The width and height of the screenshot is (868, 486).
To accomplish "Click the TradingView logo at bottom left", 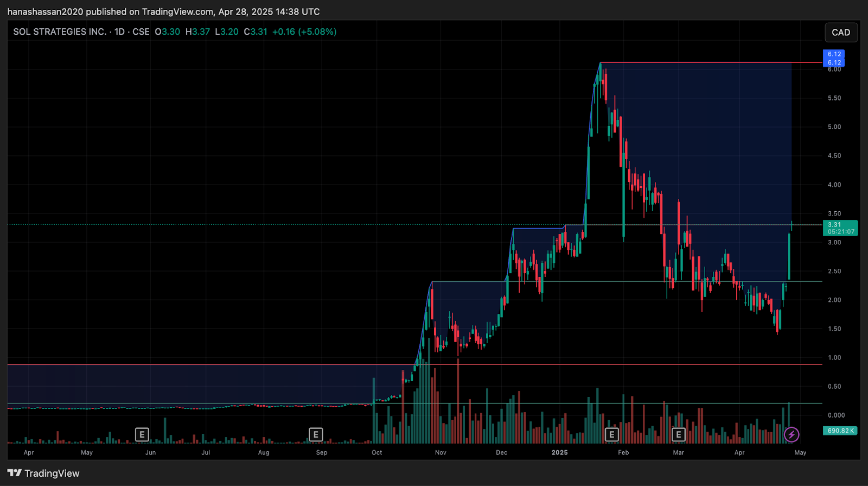I will [x=43, y=474].
